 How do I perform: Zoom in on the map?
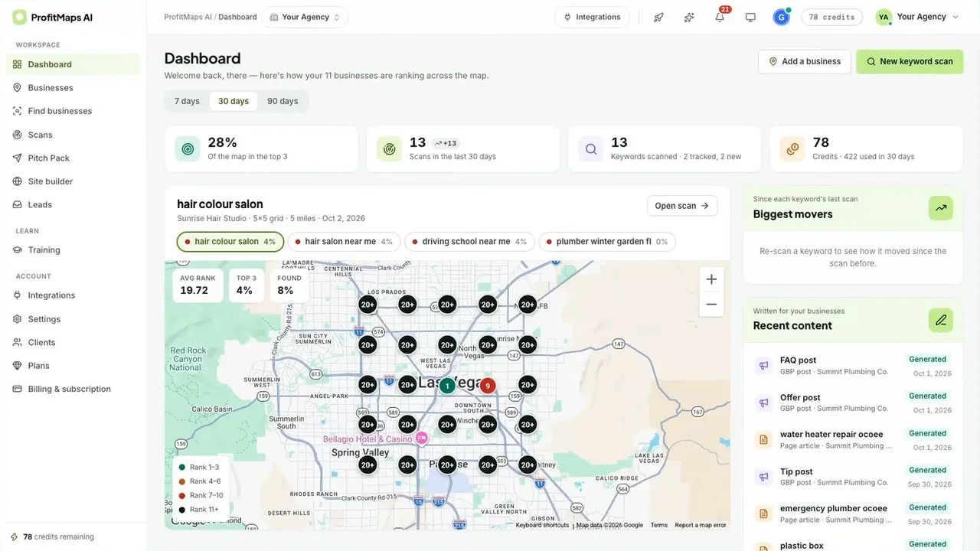coord(711,279)
